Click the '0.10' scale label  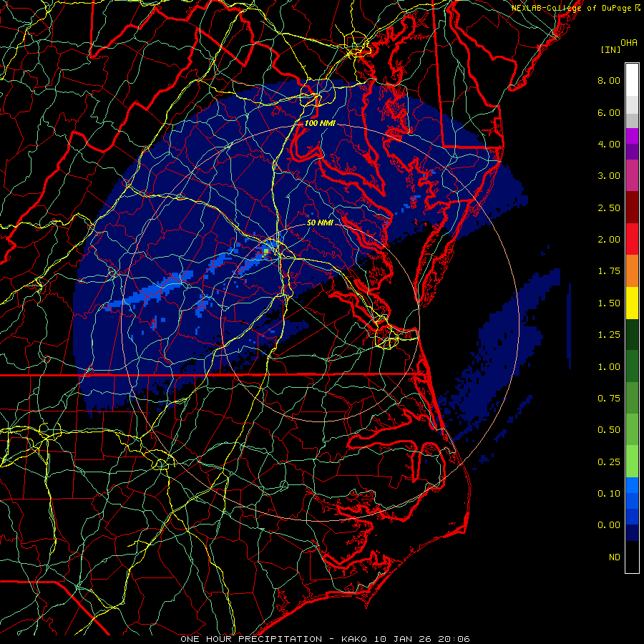tap(609, 494)
